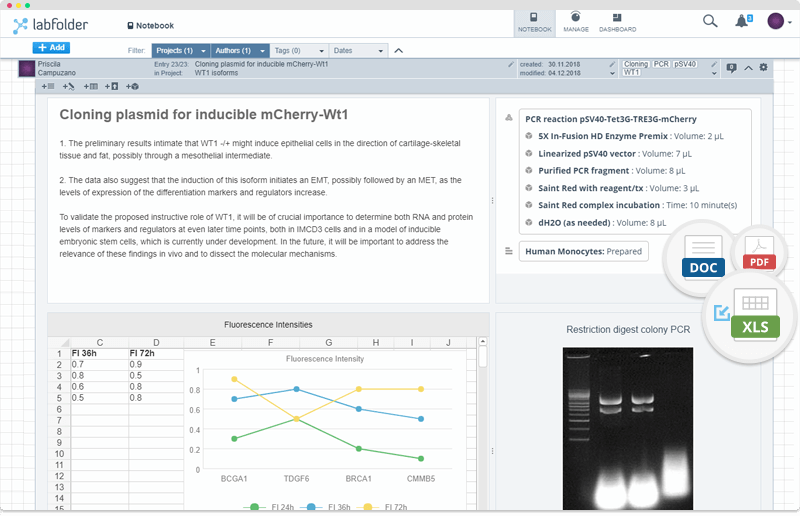
Task: Collapse the entry with header chevron
Action: [x=748, y=67]
